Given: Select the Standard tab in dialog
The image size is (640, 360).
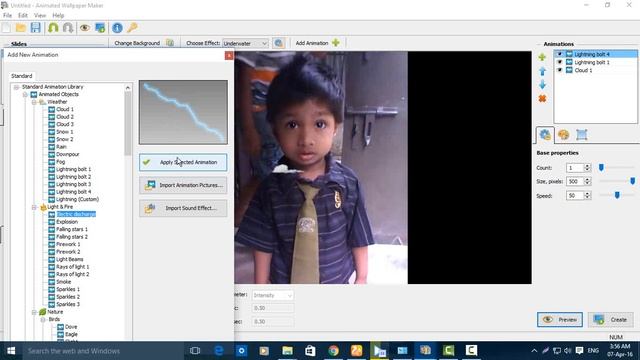Looking at the screenshot, I should (22, 76).
